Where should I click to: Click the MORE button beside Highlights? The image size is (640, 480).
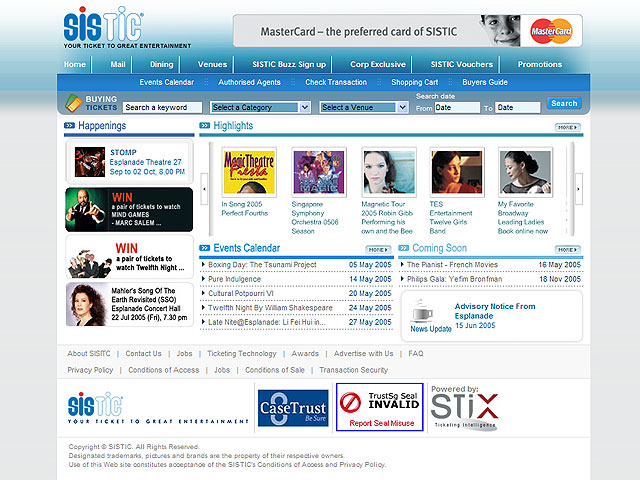click(567, 127)
